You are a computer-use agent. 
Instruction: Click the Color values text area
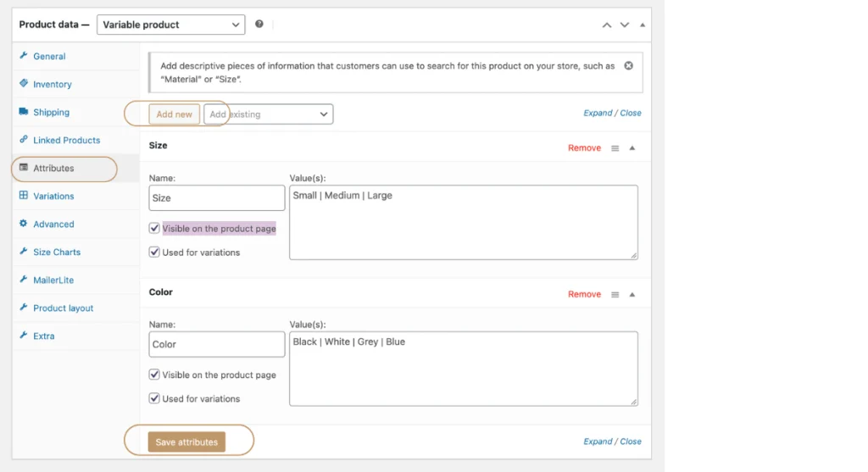click(464, 369)
